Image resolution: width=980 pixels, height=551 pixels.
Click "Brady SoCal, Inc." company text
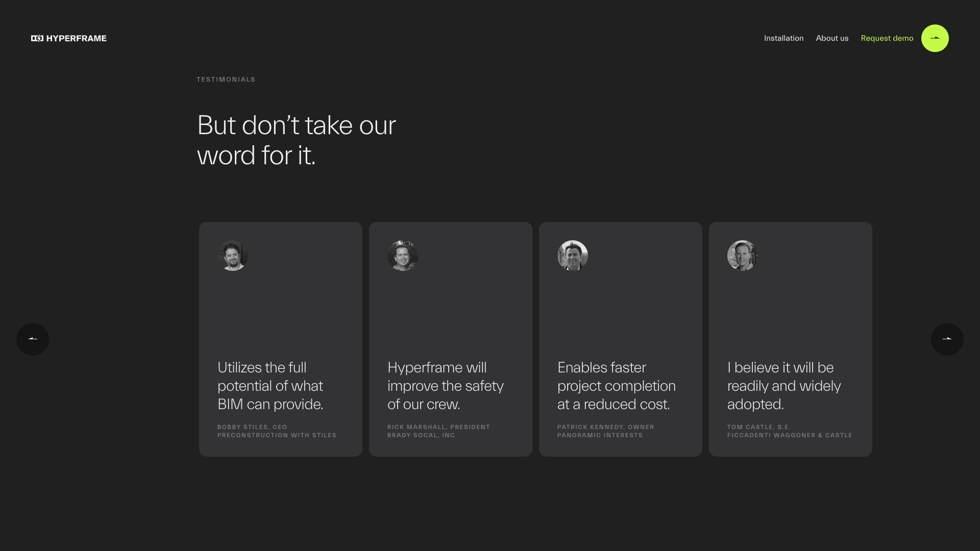pyautogui.click(x=422, y=435)
